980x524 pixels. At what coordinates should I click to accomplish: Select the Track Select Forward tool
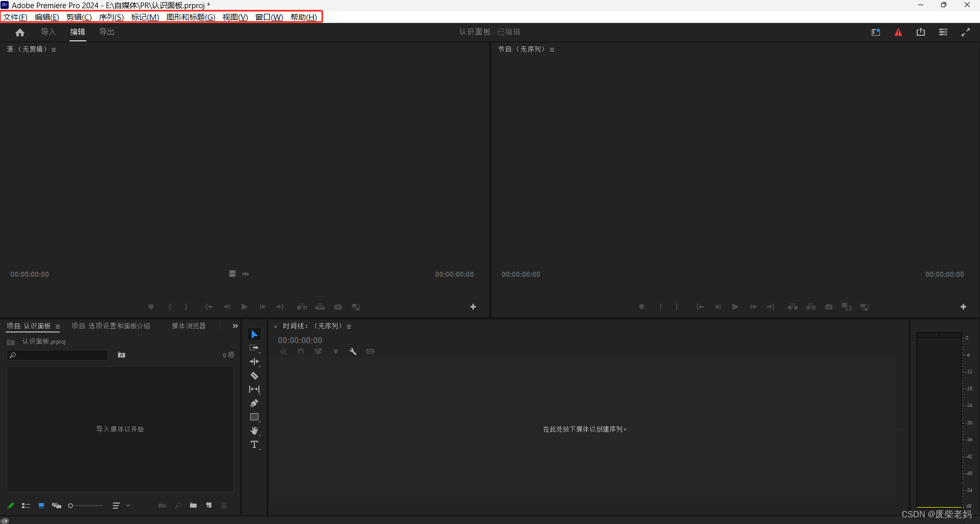254,348
